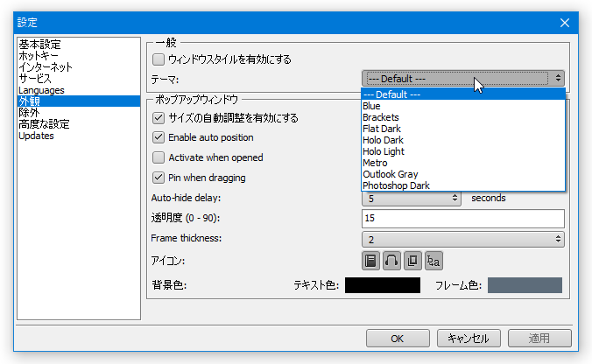Check Activate when opened
This screenshot has width=592, height=364.
(159, 157)
